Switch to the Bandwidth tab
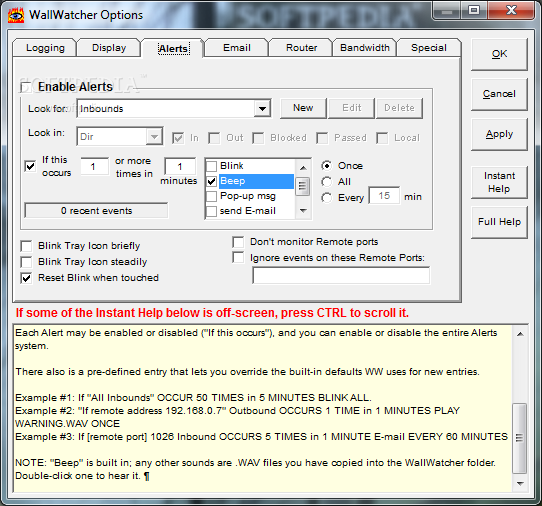 tap(365, 48)
